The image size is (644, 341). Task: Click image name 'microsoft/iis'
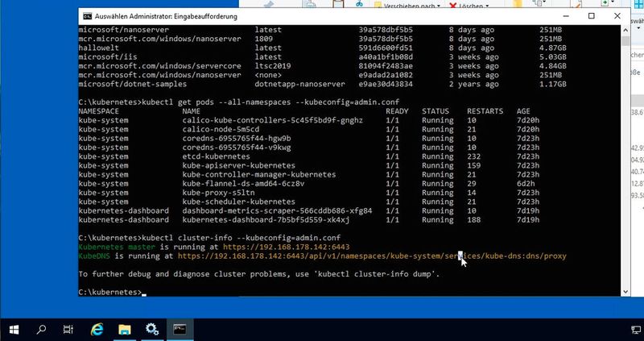click(x=108, y=56)
